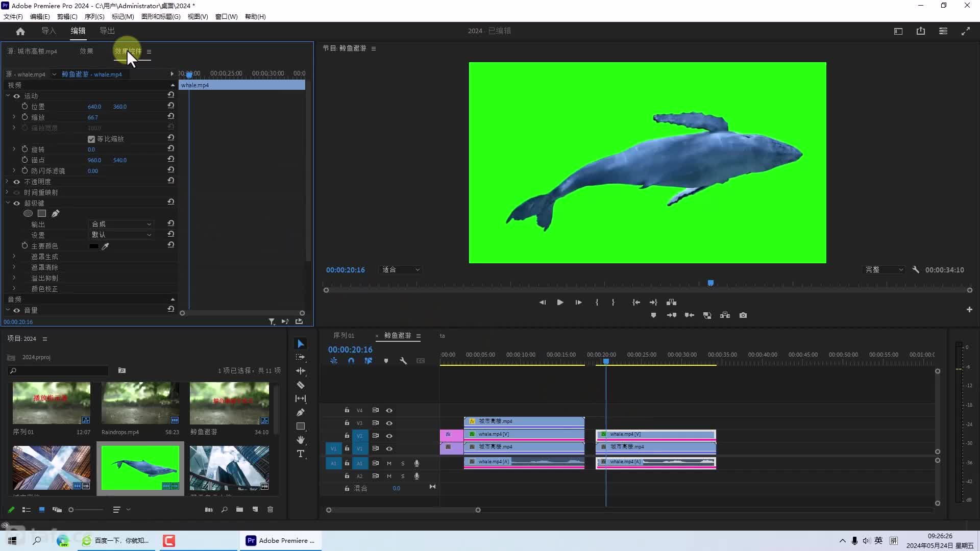Pick key color with the eyedropper
This screenshot has height=551, width=980.
click(x=105, y=246)
